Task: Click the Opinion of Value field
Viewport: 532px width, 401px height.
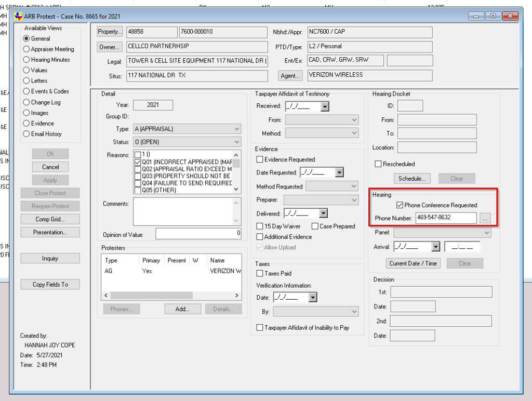Action: pyautogui.click(x=198, y=234)
